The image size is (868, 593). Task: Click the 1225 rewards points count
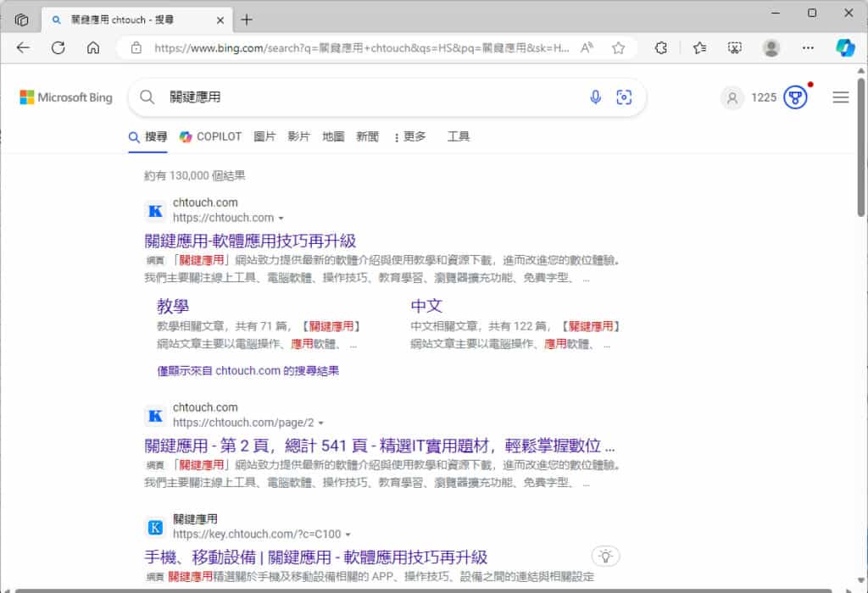pyautogui.click(x=764, y=98)
